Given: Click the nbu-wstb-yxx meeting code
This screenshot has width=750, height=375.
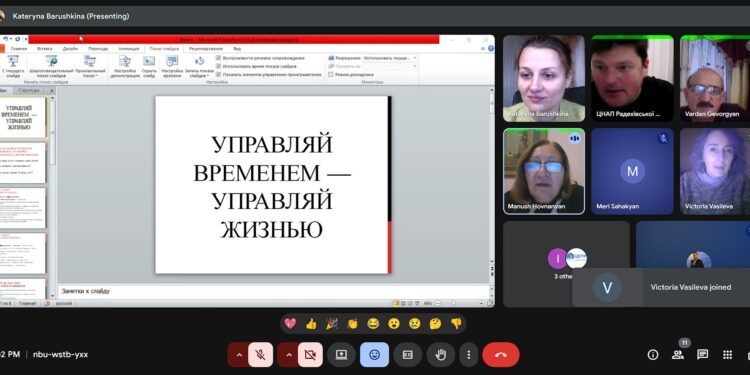Looking at the screenshot, I should tap(60, 354).
